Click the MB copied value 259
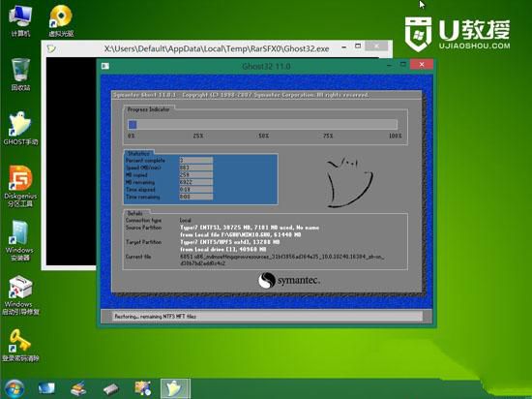 196,175
